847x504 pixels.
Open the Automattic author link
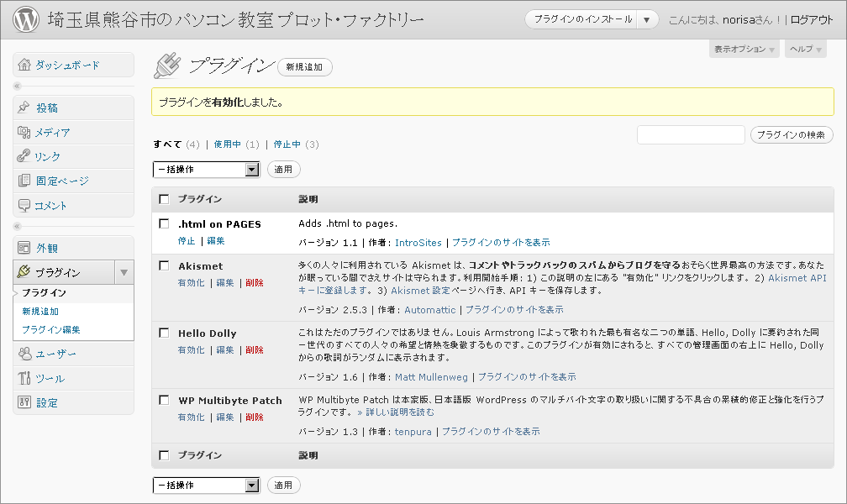(430, 309)
